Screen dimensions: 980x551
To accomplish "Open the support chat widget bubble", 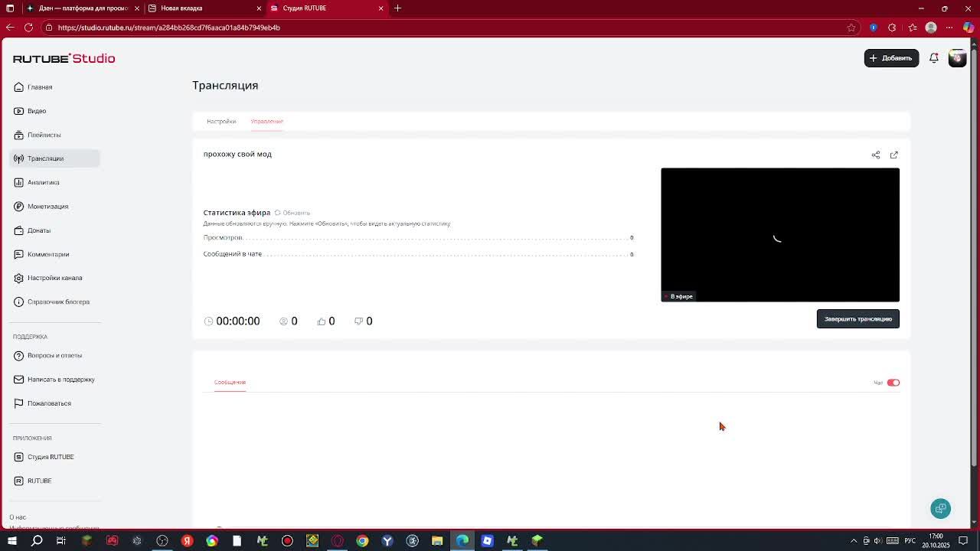I will [940, 509].
